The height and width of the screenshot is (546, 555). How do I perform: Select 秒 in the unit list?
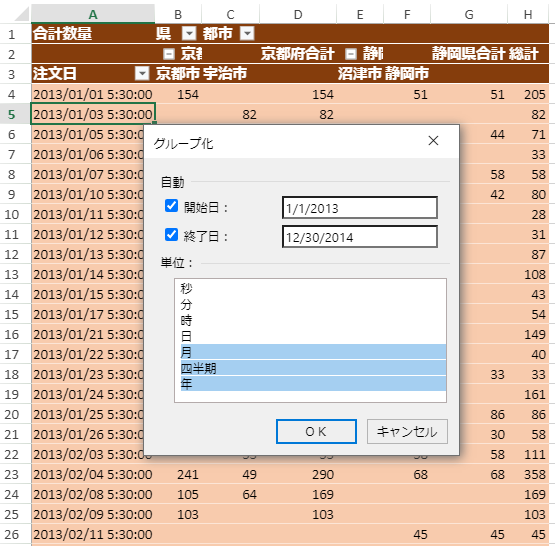click(x=313, y=288)
